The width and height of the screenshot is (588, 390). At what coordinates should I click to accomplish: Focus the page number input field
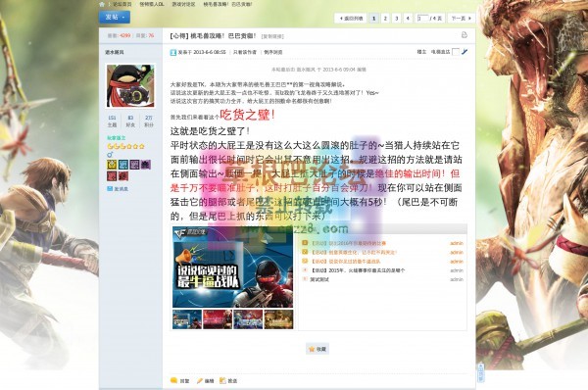pyautogui.click(x=422, y=18)
